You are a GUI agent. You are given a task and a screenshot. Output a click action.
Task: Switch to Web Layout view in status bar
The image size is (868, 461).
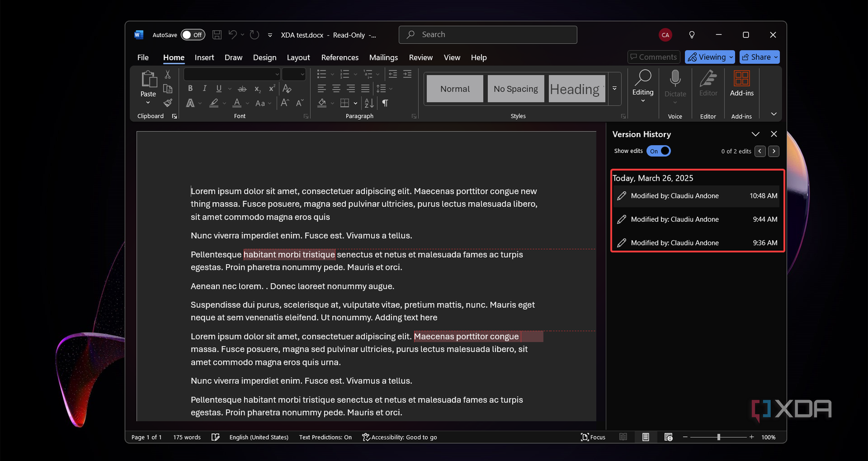pyautogui.click(x=669, y=437)
